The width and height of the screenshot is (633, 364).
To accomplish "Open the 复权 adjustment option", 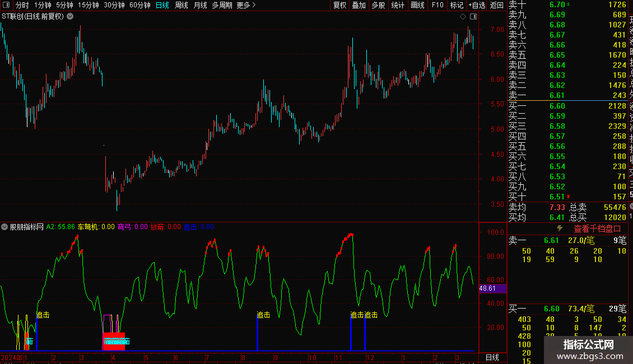I will pos(340,5).
